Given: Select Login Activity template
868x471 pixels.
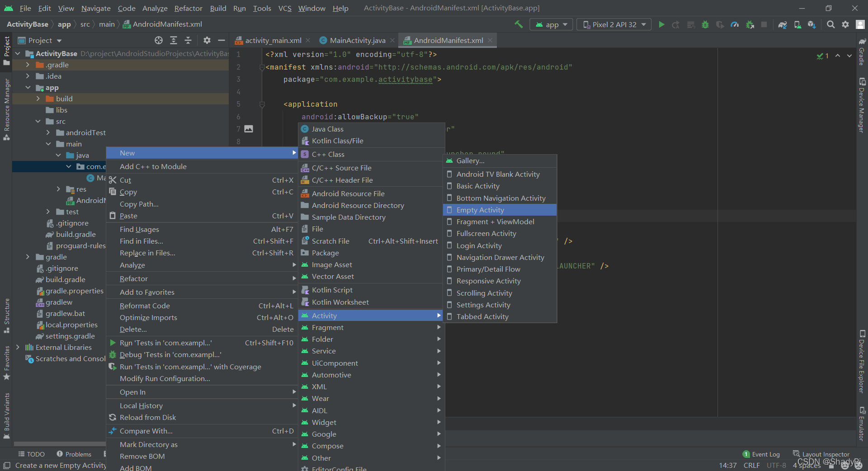Looking at the screenshot, I should tap(500, 245).
